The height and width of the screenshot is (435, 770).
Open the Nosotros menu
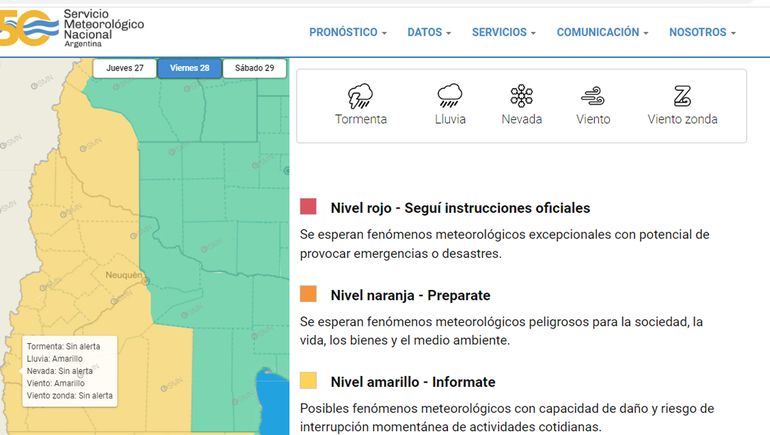702,33
